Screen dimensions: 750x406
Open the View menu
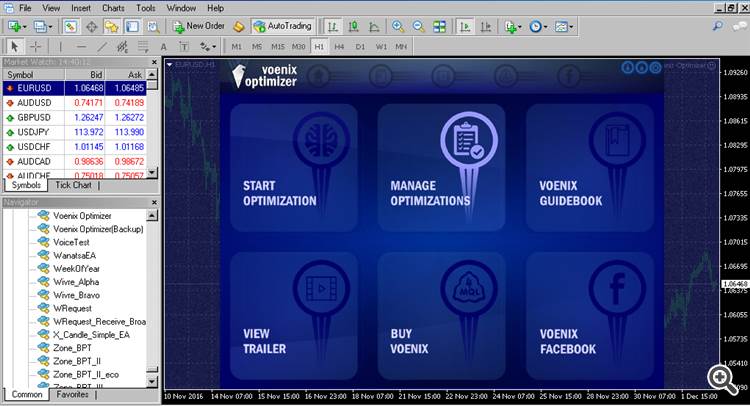click(x=51, y=8)
